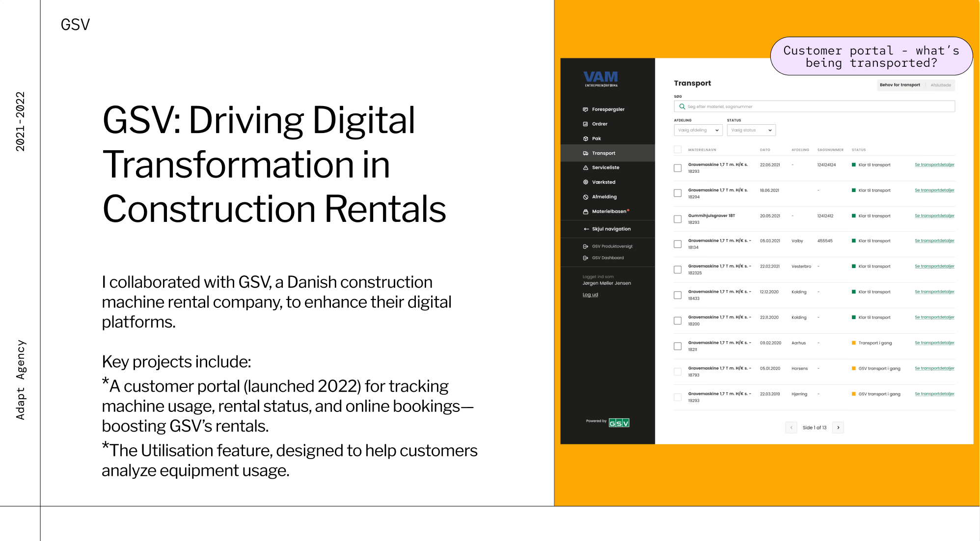
Task: Switch to the Afsluttede tab
Action: pos(940,85)
